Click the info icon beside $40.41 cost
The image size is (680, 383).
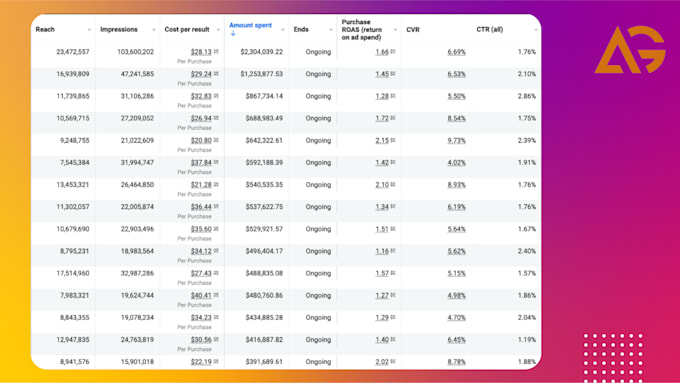[x=216, y=295]
